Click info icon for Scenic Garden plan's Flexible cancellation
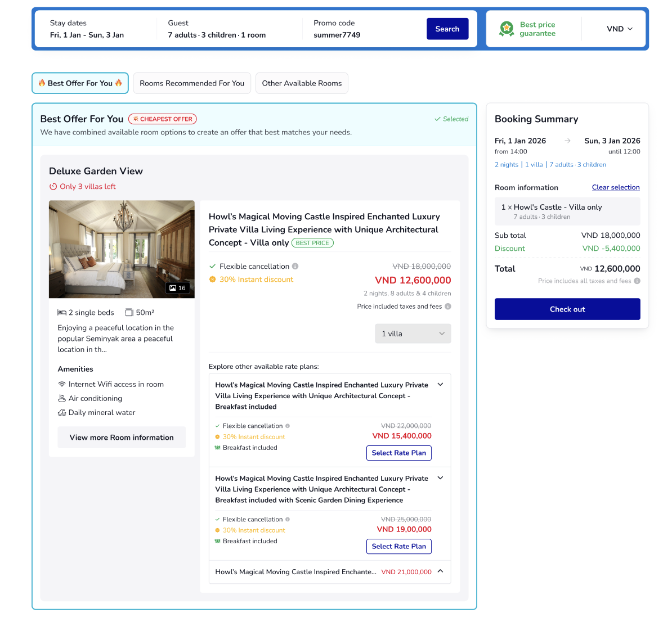The height and width of the screenshot is (622, 672). (x=288, y=519)
